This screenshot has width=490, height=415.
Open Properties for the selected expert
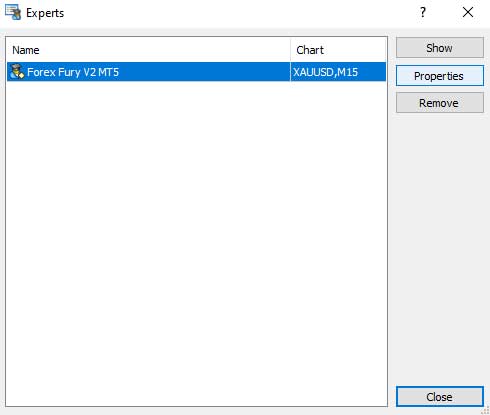440,76
